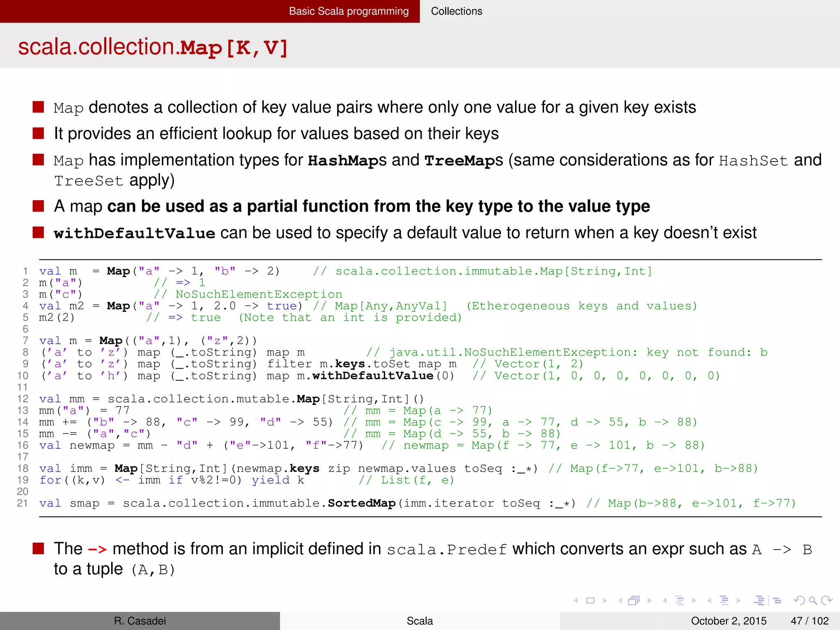Click the go back (undo) icon
Viewport: 840px width, 630px height.
pyautogui.click(x=799, y=600)
